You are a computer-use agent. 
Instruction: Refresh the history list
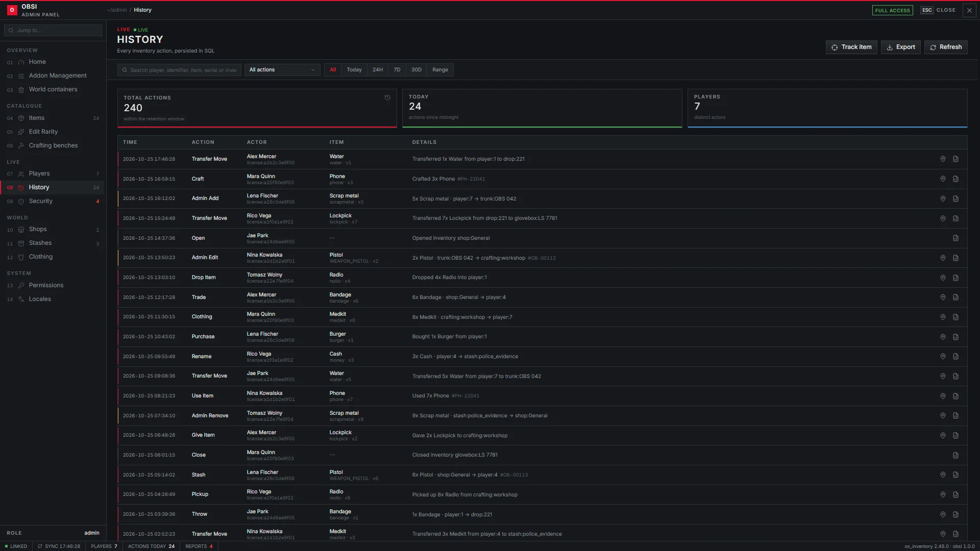click(x=946, y=47)
